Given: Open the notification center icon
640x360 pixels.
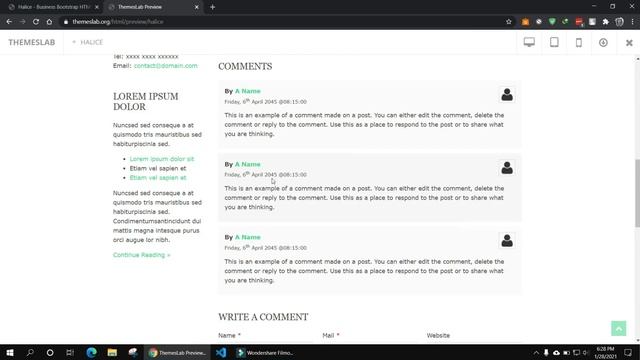Looking at the screenshot, I should [628, 353].
